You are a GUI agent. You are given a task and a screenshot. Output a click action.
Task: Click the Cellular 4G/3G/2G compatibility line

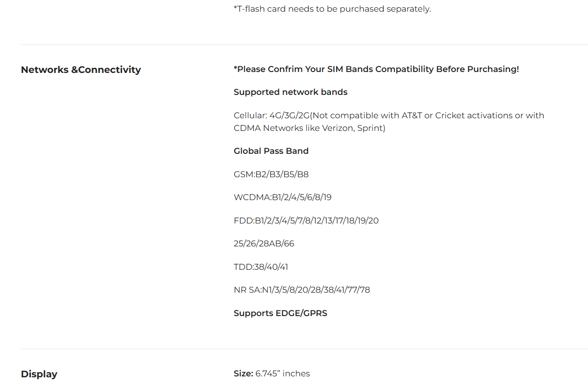click(x=389, y=115)
